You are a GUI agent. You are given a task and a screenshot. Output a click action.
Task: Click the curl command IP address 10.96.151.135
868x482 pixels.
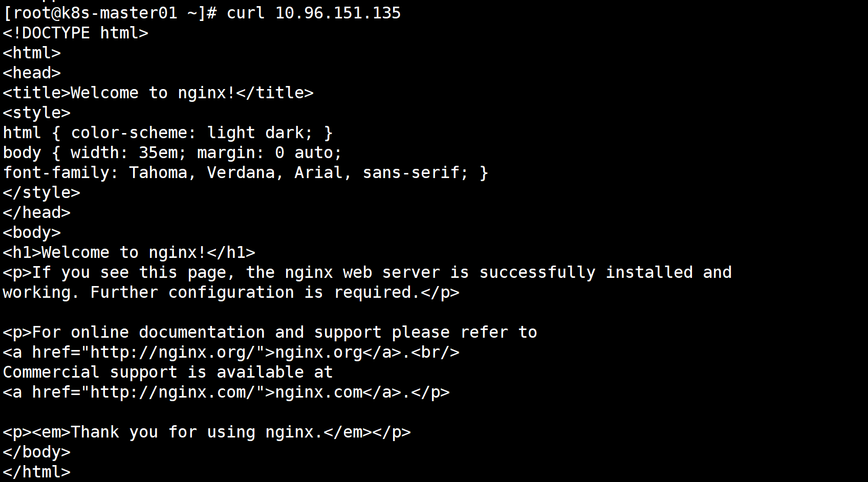[x=338, y=13]
